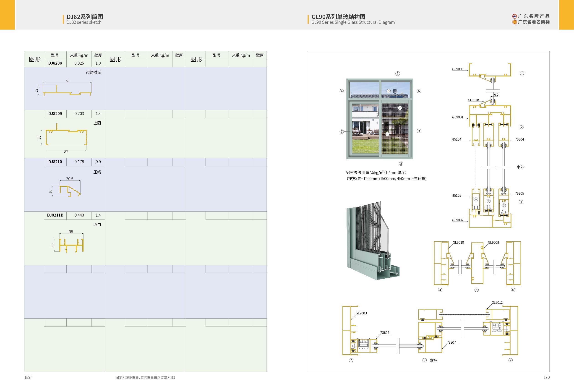Screen dimensions: 574x392
Task: Click the GL9010 part label
Action: 458,243
